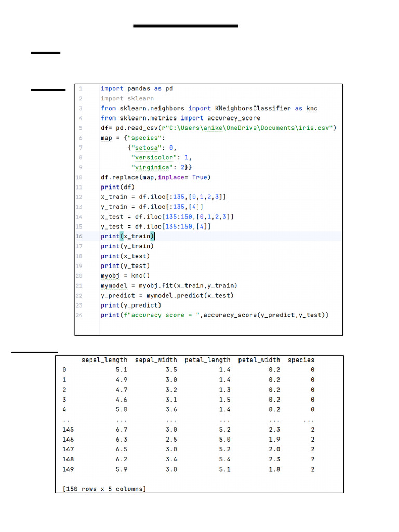
Task: Click sepal_width value 3.1 in row 3
Action: point(171,400)
